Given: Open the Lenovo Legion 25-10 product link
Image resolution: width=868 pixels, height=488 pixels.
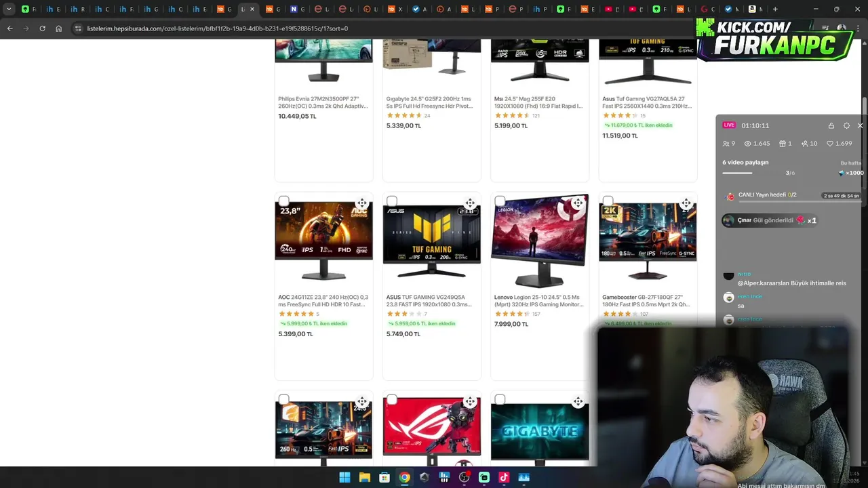Looking at the screenshot, I should point(538,301).
